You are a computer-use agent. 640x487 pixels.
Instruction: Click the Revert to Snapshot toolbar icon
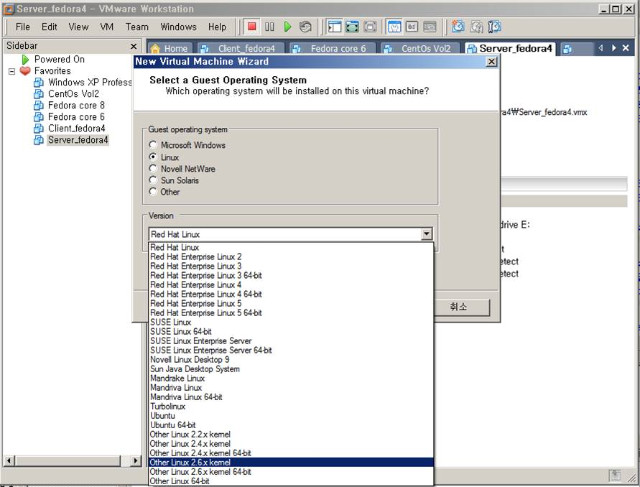[476, 27]
